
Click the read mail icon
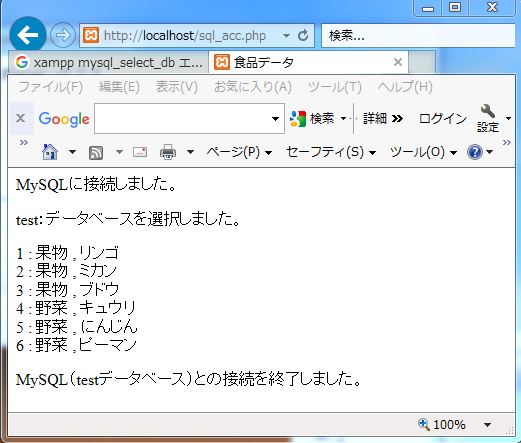(x=140, y=152)
